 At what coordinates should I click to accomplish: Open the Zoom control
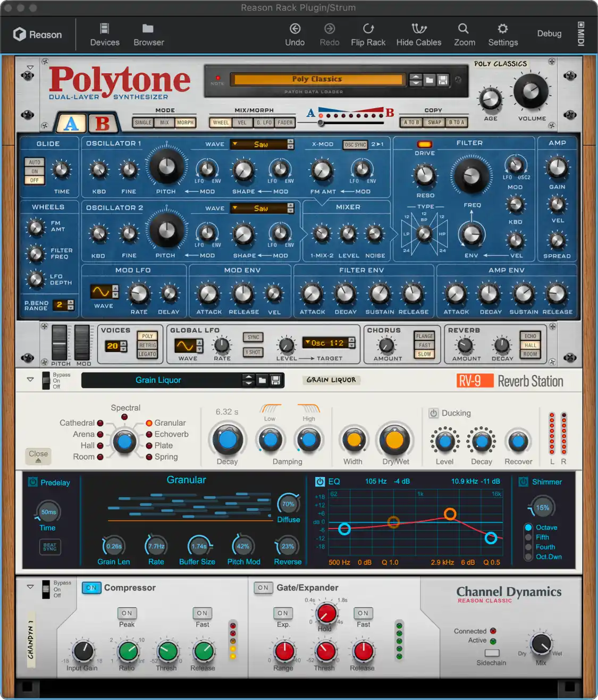pyautogui.click(x=464, y=35)
